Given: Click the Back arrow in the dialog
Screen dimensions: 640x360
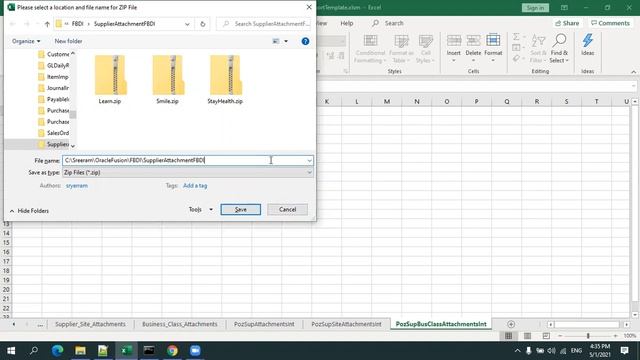Looking at the screenshot, I should click(12, 24).
